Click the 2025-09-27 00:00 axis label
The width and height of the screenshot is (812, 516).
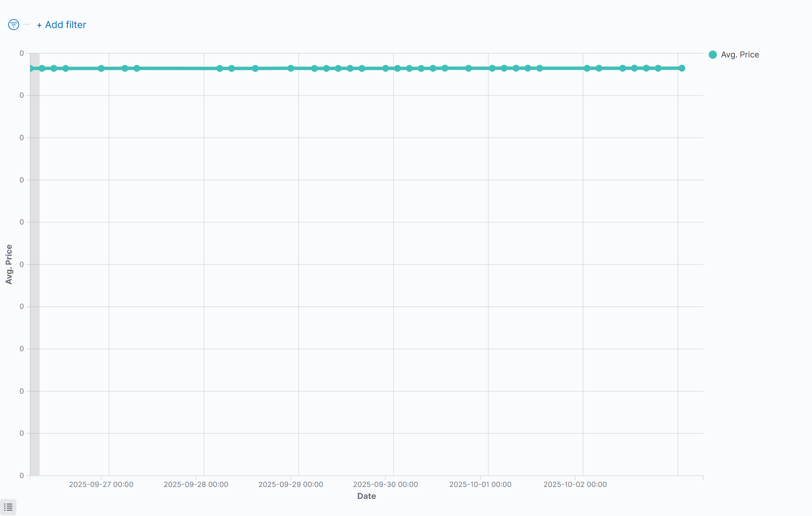(101, 484)
